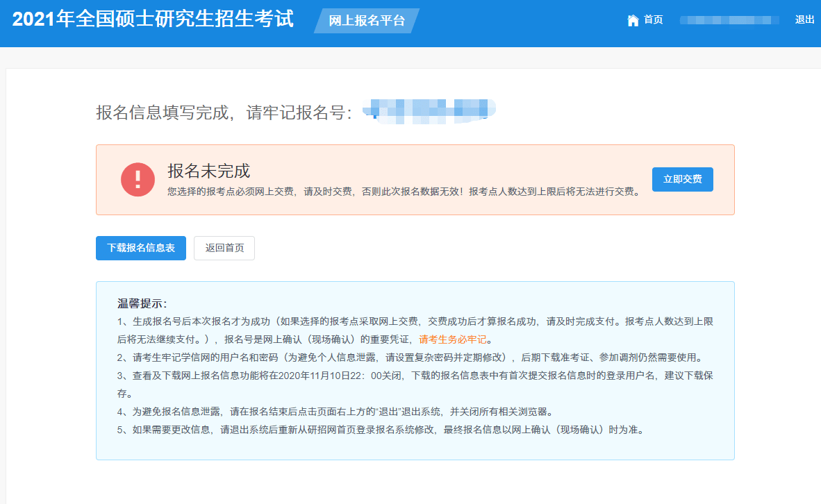
Task: Click the 2021年全国硕士研究生招生考试 site title
Action: pyautogui.click(x=153, y=19)
